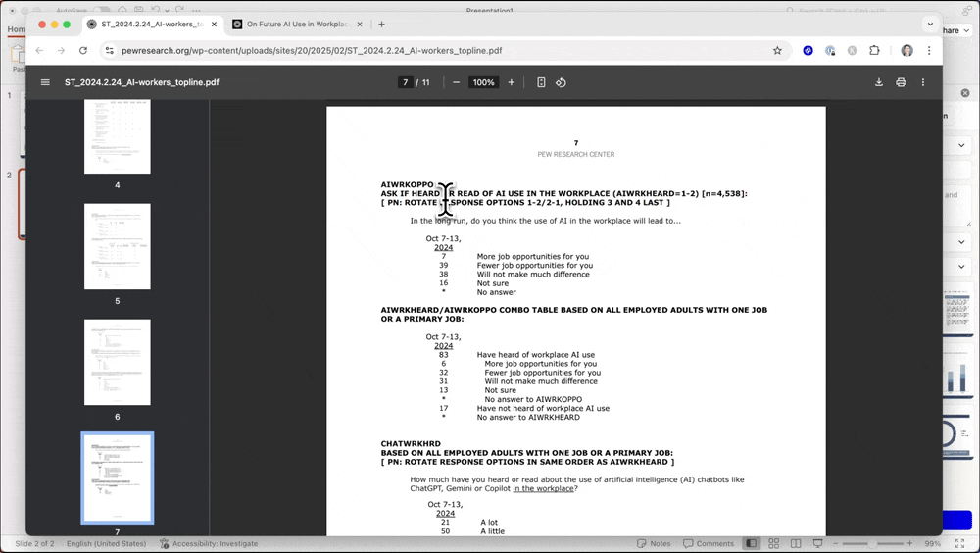Toggle the PDF sidebar hamburger menu
The width and height of the screenshot is (980, 553).
(45, 82)
